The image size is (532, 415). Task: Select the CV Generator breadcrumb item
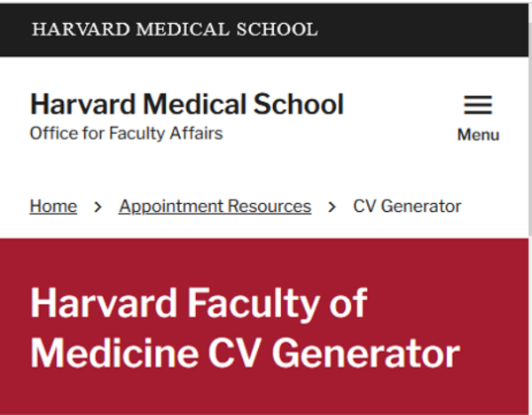[x=407, y=207]
